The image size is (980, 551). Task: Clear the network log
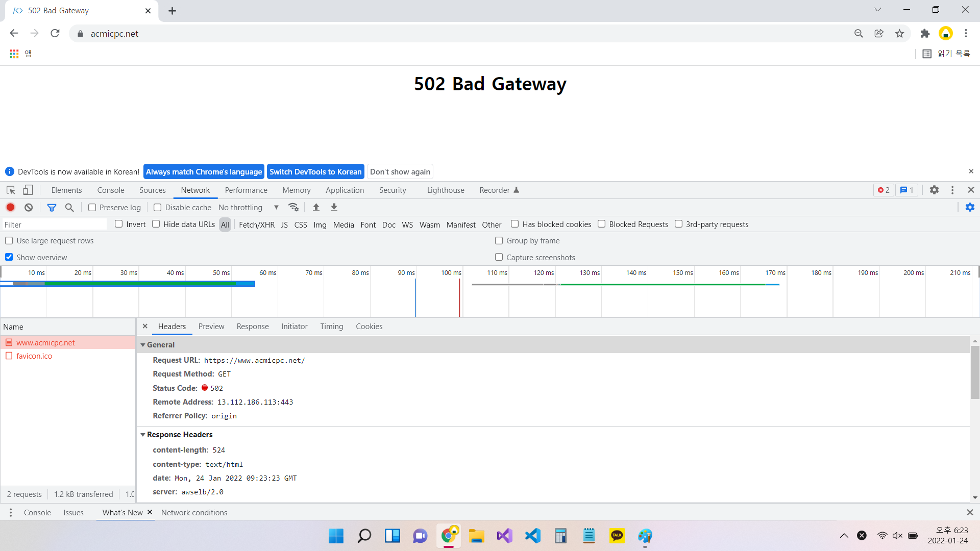29,207
